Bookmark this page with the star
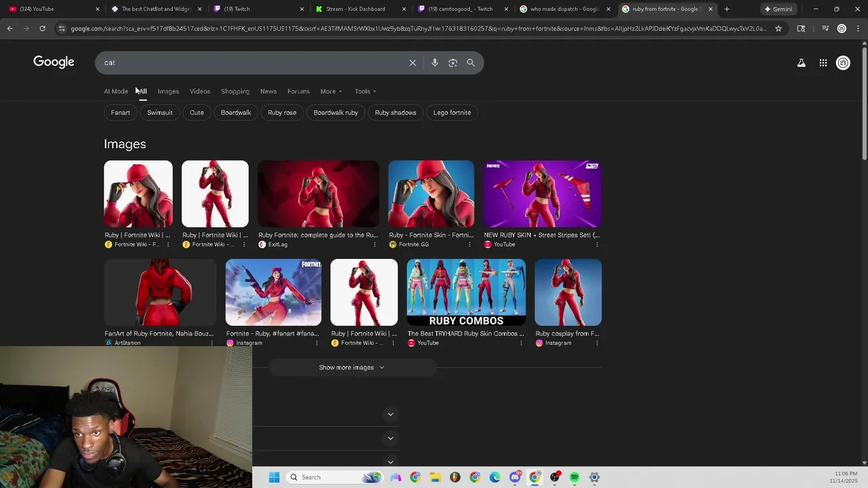Viewport: 868px width, 488px height. (x=778, y=28)
